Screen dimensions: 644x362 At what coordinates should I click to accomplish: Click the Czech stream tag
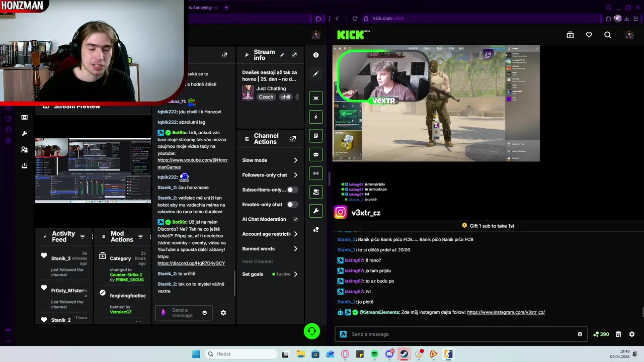click(266, 97)
